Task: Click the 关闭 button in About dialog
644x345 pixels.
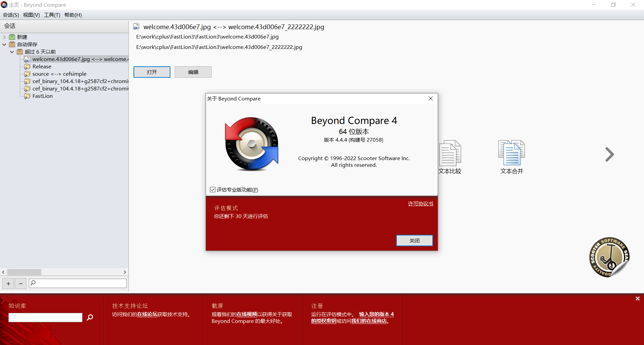Action: tap(415, 240)
